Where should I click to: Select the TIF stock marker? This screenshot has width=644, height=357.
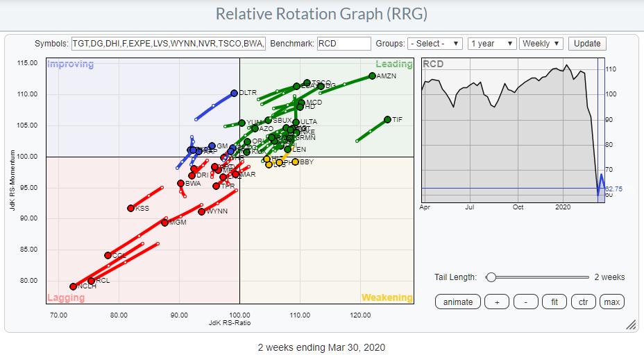point(387,119)
